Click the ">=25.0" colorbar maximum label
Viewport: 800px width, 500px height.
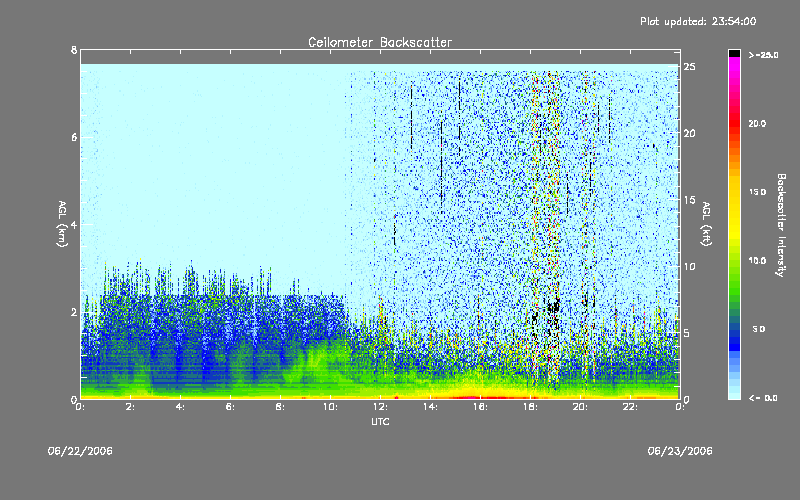[x=764, y=55]
